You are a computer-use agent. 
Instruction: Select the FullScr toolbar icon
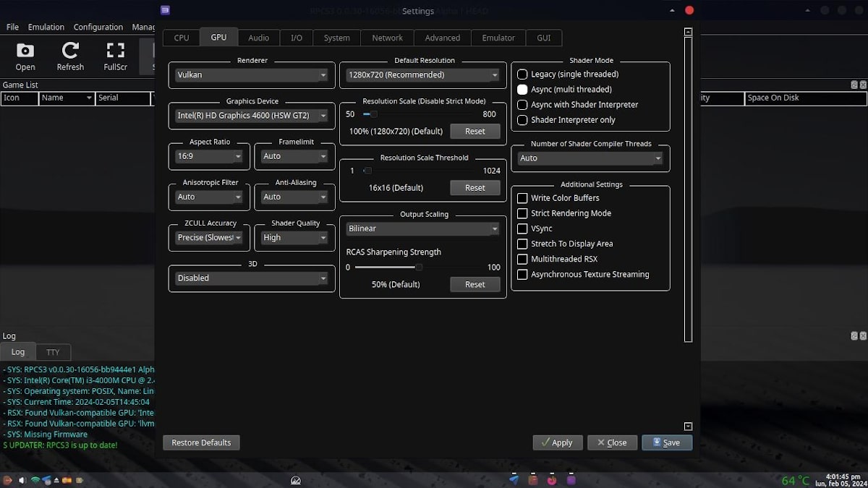click(114, 56)
